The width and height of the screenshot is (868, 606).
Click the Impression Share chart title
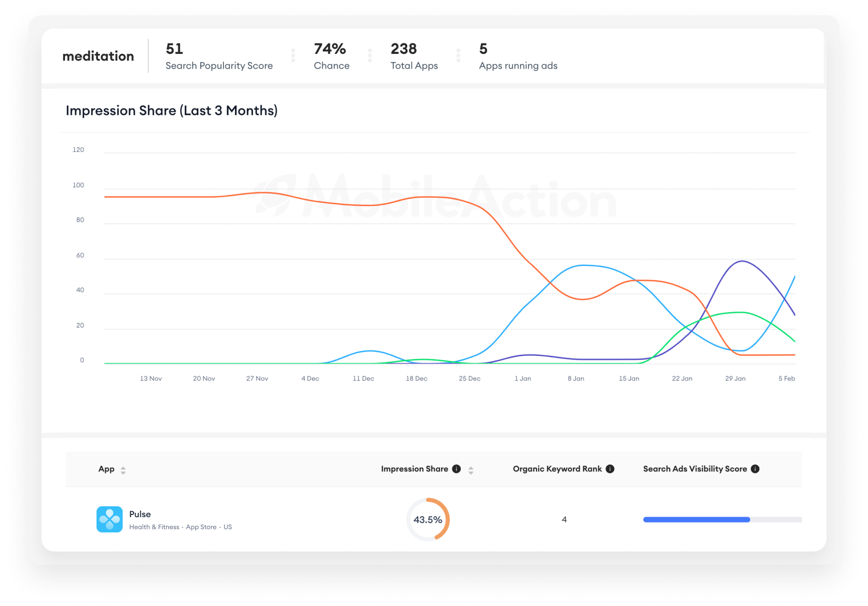pos(172,111)
